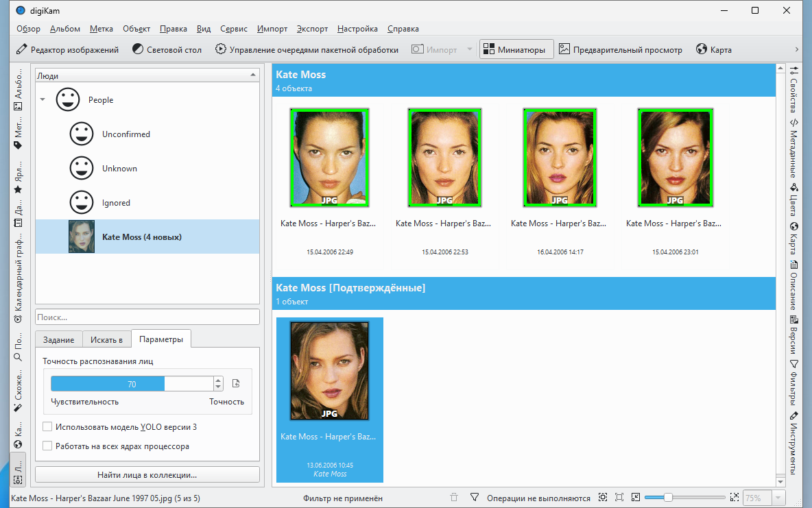Viewport: 812px width, 508px height.
Task: Open the Фильтры right sidebar tab
Action: [793, 382]
